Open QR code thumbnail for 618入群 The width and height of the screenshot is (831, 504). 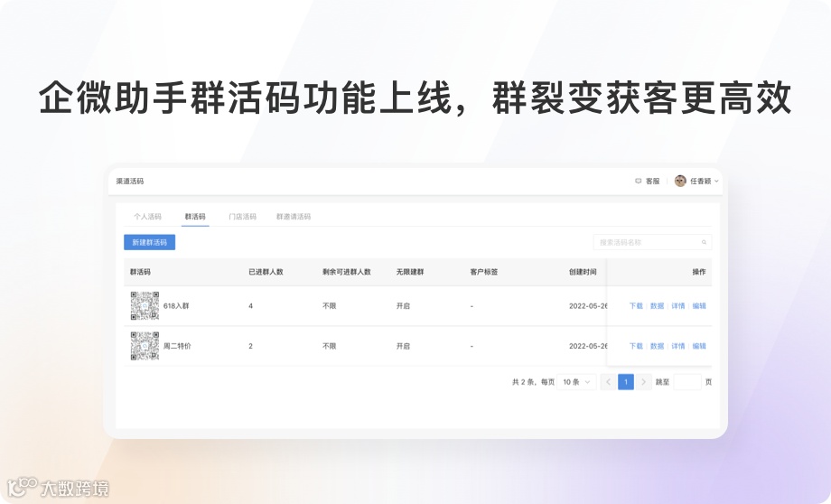145,306
